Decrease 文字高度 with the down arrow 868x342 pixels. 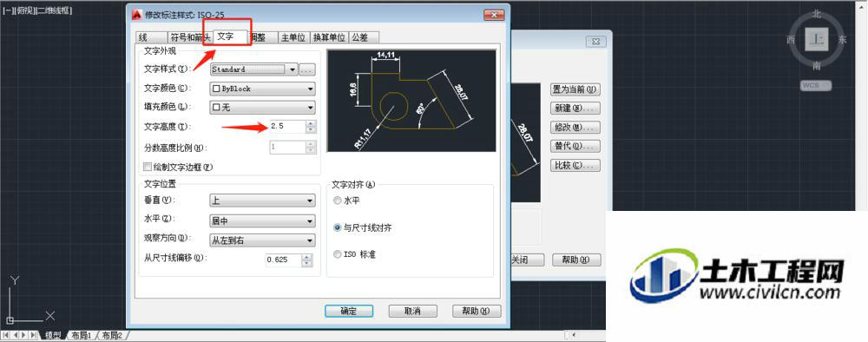[311, 130]
